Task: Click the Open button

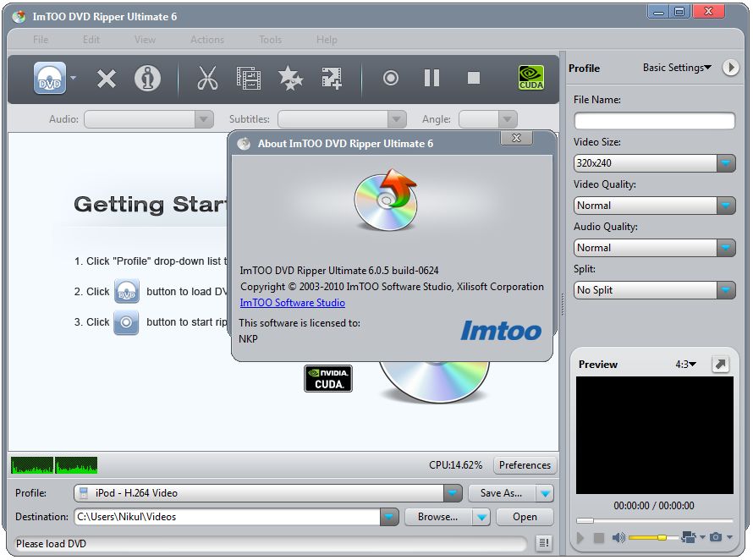Action: click(x=525, y=517)
